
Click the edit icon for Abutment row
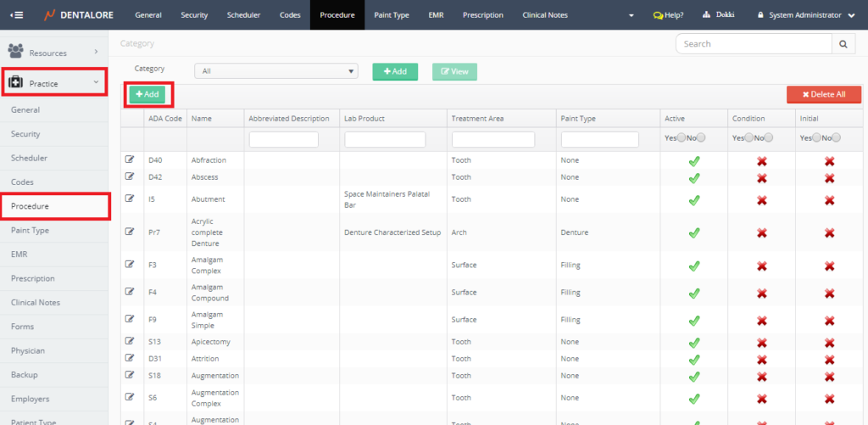(130, 199)
